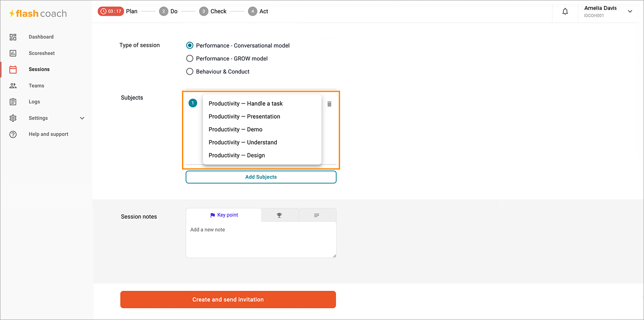Open Settings in sidebar
The height and width of the screenshot is (320, 644).
point(38,118)
